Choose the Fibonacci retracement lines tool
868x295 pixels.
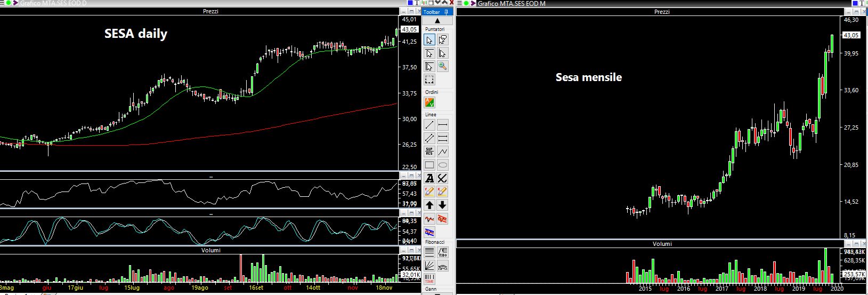click(429, 252)
